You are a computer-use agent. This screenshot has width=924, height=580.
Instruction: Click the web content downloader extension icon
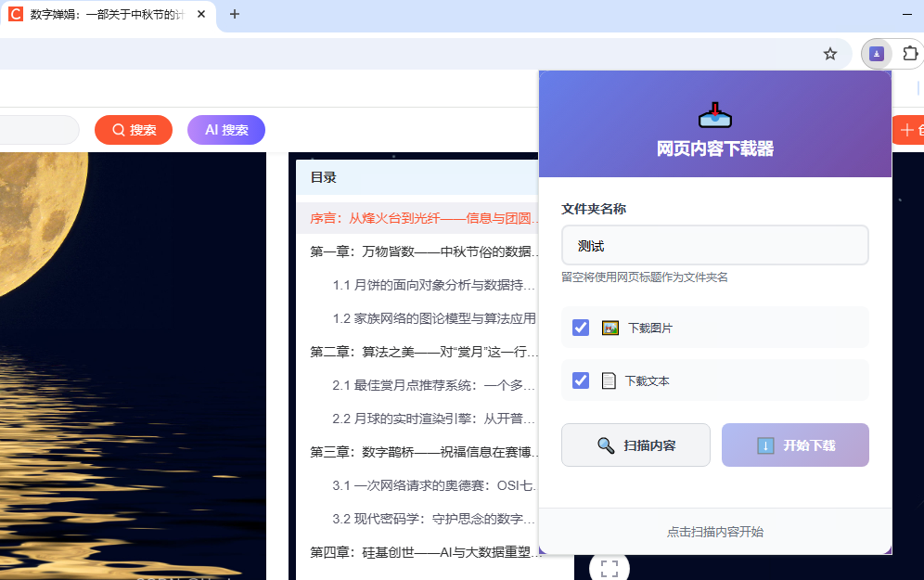877,54
